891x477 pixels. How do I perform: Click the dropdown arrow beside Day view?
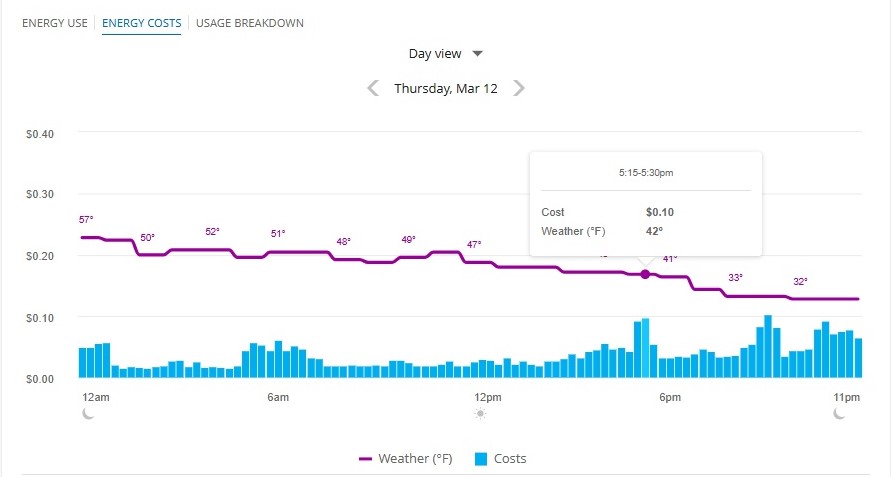click(478, 54)
